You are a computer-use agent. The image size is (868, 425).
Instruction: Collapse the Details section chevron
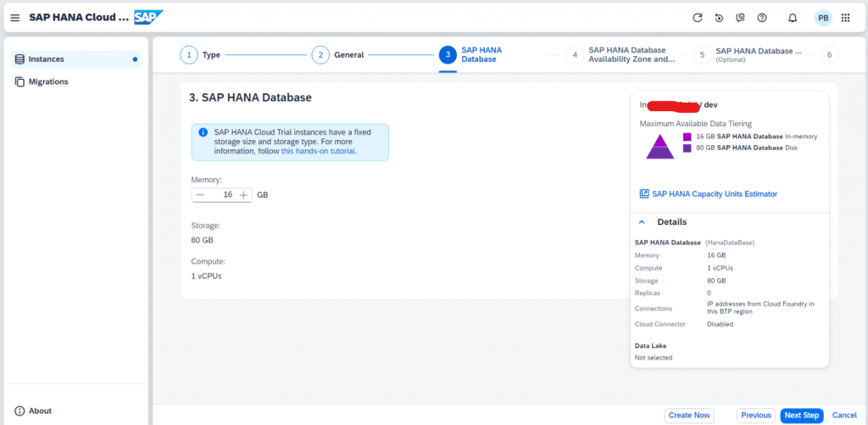(642, 221)
